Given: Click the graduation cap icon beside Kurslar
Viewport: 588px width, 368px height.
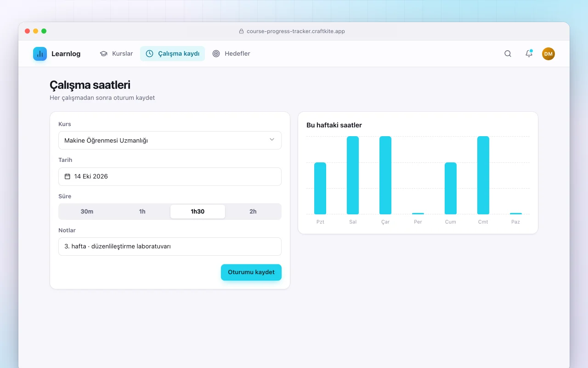Looking at the screenshot, I should [104, 54].
